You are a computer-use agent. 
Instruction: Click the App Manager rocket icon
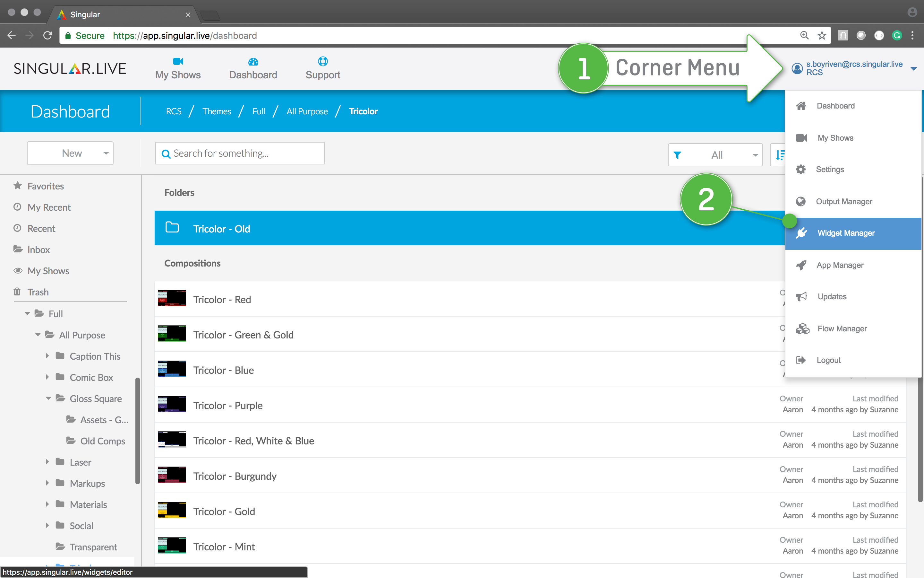point(801,265)
